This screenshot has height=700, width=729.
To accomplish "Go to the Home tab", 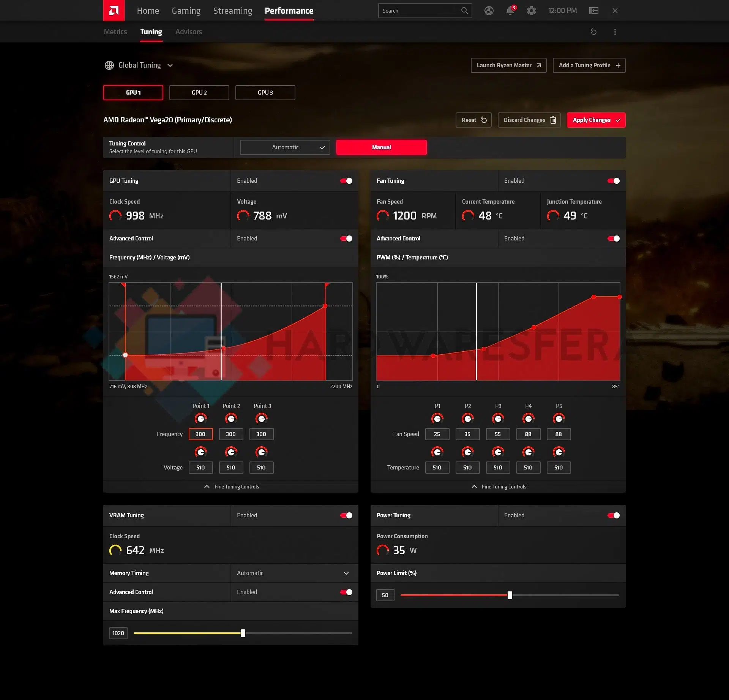I will 148,11.
